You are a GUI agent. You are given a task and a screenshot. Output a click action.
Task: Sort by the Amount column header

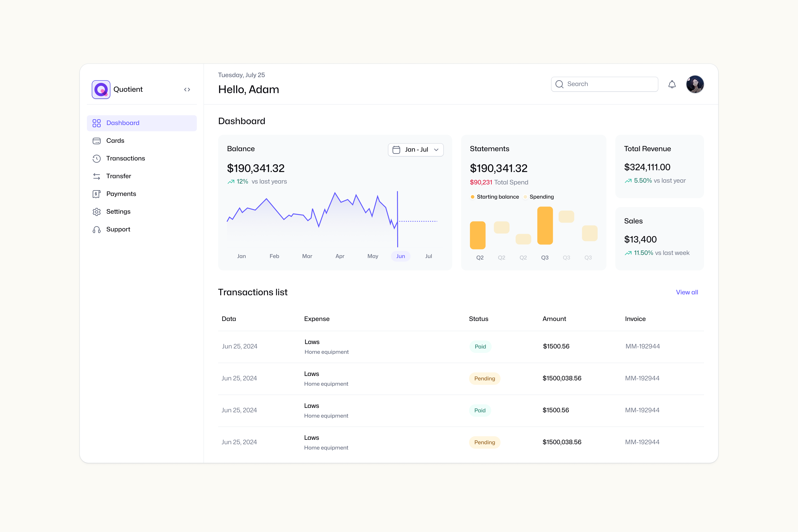(x=554, y=319)
